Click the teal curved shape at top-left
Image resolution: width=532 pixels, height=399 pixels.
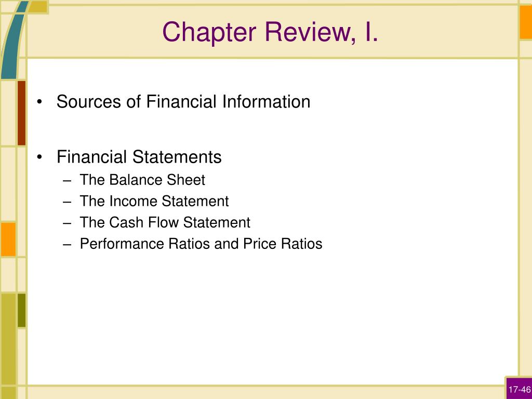point(13,41)
